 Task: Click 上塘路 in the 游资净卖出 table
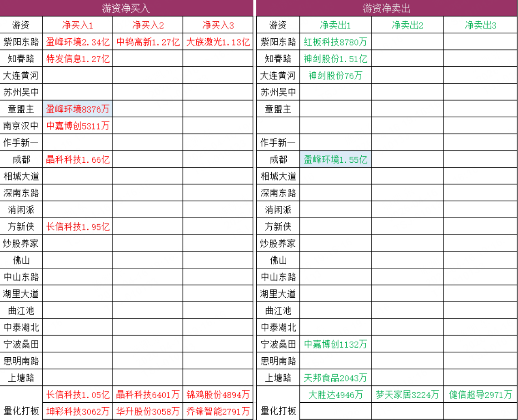(x=278, y=378)
